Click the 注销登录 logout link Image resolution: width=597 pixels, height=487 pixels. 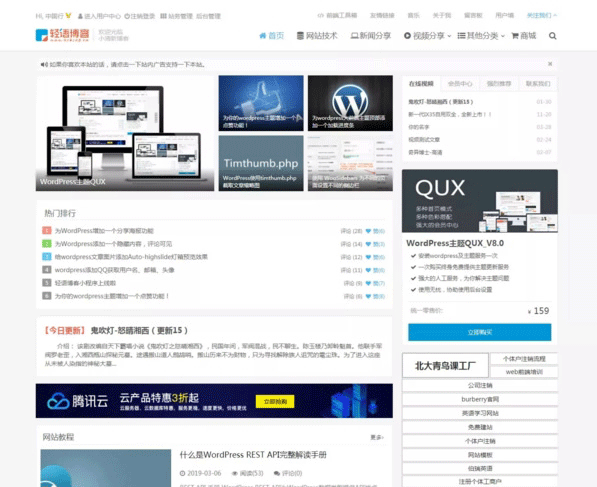[140, 16]
